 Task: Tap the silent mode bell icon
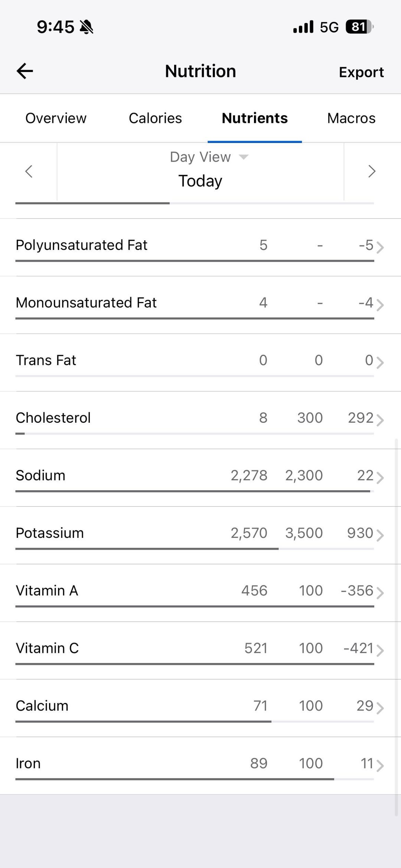pyautogui.click(x=87, y=27)
